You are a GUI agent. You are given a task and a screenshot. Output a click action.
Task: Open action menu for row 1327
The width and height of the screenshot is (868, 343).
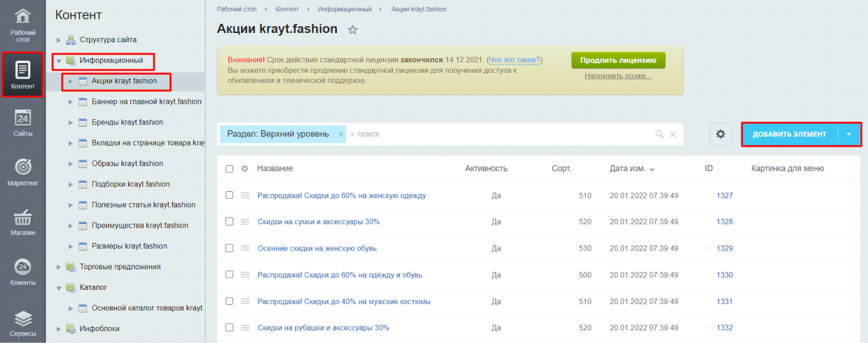(246, 195)
